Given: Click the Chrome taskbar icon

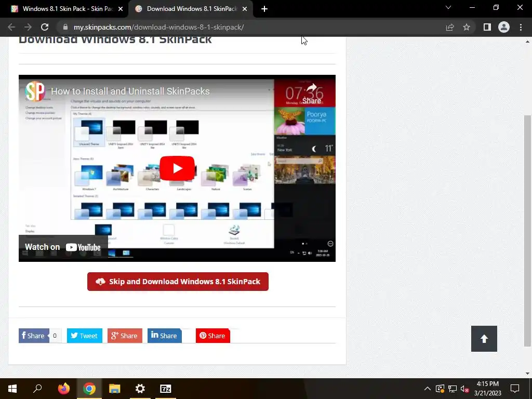Looking at the screenshot, I should click(x=89, y=389).
